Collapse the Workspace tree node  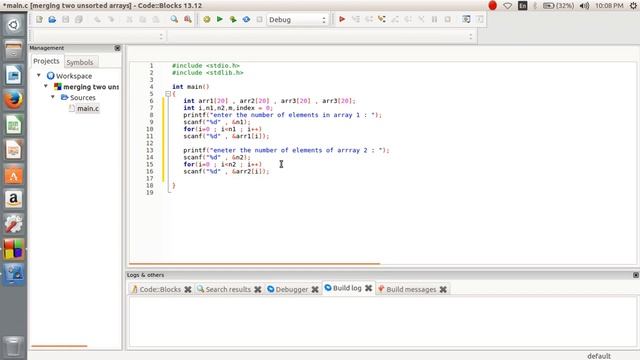point(39,76)
